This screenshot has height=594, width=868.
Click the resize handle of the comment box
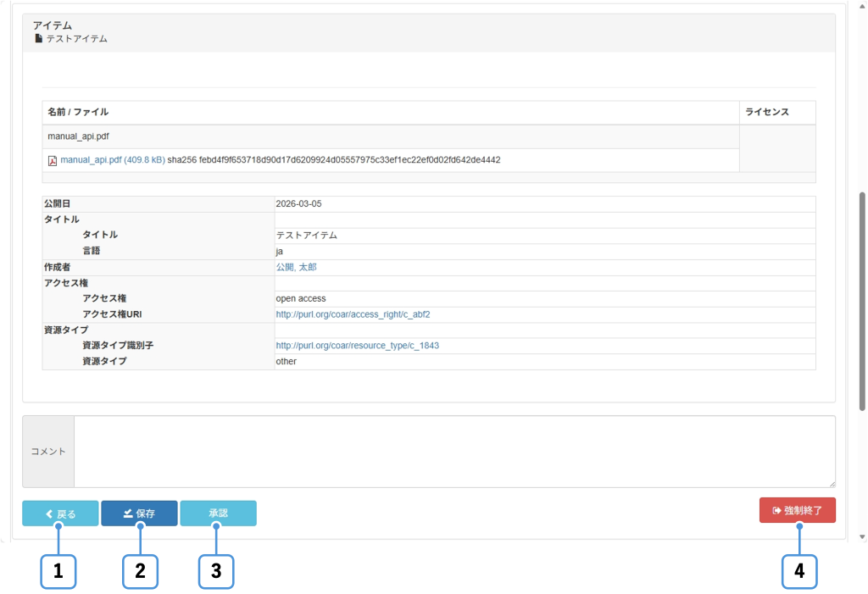pyautogui.click(x=831, y=483)
